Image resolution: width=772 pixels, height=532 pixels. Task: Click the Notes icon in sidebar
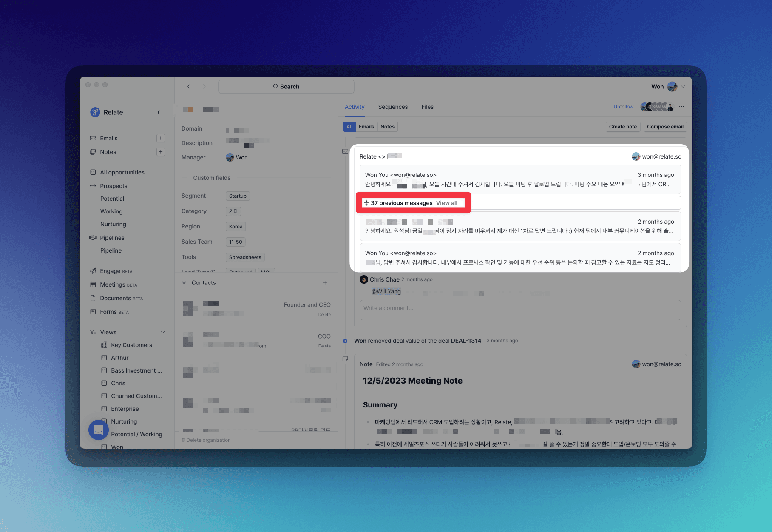(93, 152)
